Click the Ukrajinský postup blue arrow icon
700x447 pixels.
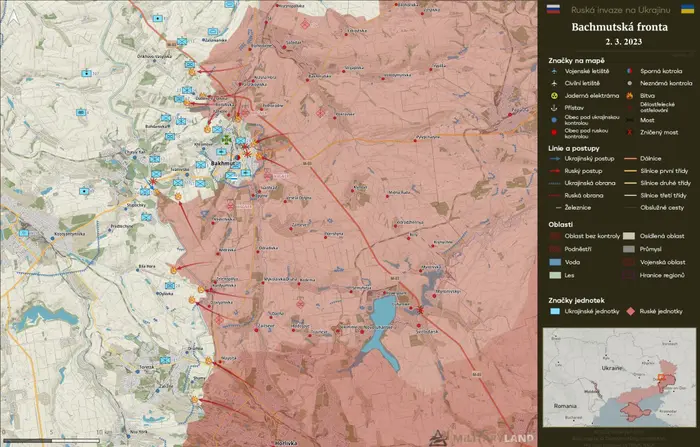coord(555,159)
